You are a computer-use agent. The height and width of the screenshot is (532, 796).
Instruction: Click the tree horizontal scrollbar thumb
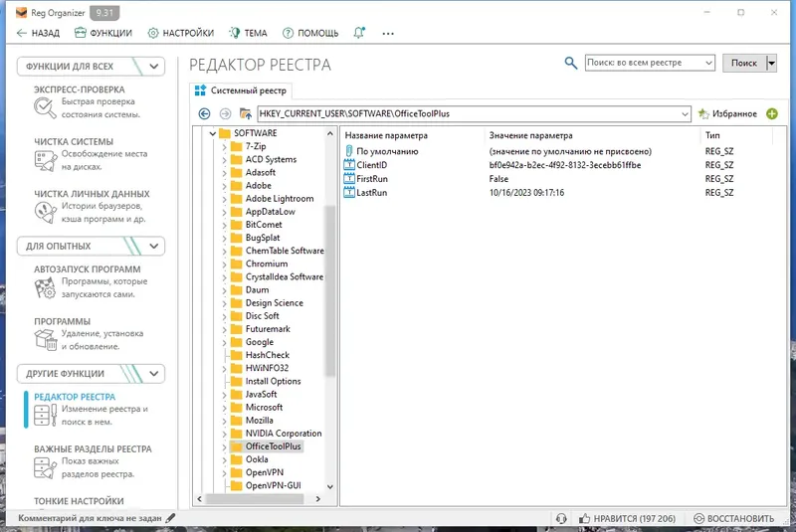pyautogui.click(x=255, y=499)
